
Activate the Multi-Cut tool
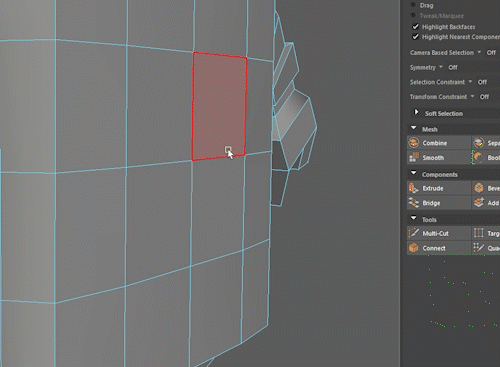coord(439,233)
